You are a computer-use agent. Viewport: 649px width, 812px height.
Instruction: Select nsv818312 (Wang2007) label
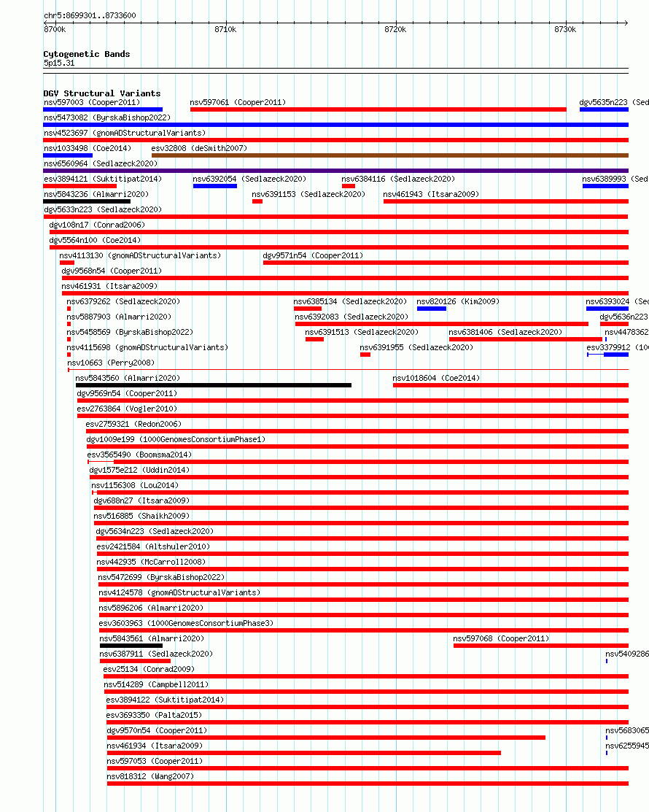click(151, 777)
